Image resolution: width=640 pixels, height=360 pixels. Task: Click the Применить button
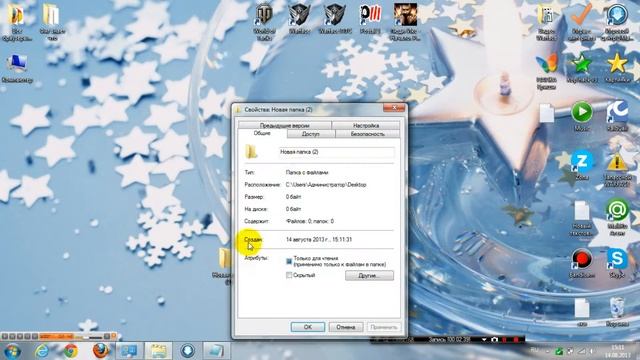[x=384, y=327]
